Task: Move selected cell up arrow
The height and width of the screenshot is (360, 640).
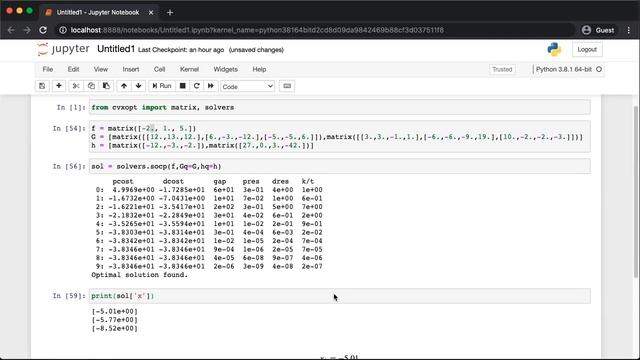Action: [x=124, y=86]
